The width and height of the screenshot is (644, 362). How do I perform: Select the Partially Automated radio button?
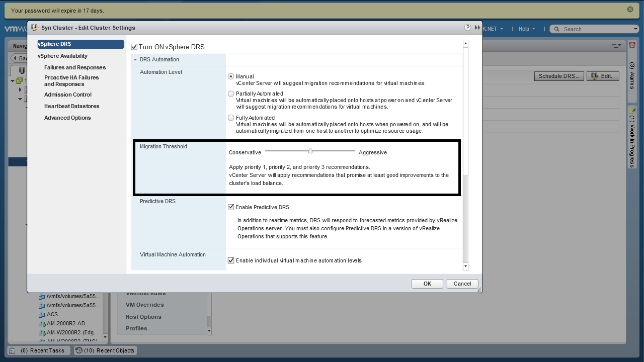[x=231, y=94]
